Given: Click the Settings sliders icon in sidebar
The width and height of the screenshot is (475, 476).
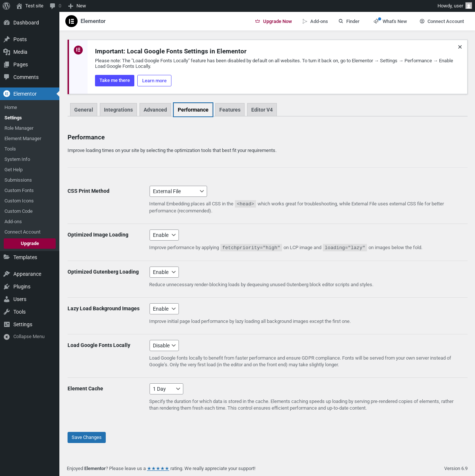Looking at the screenshot, I should tap(7, 324).
